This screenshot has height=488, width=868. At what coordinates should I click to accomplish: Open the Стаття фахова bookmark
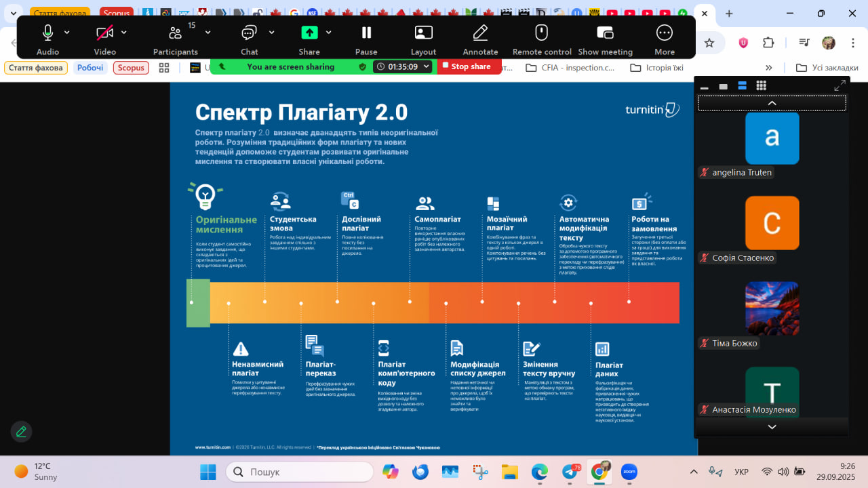(x=35, y=68)
